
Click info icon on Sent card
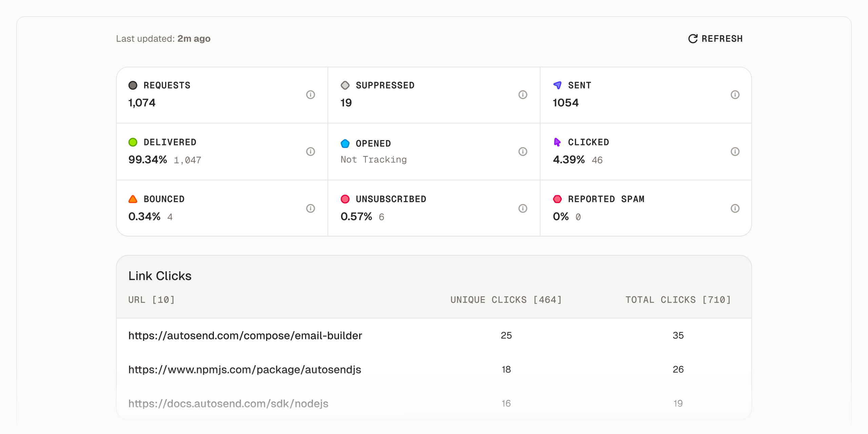point(735,95)
